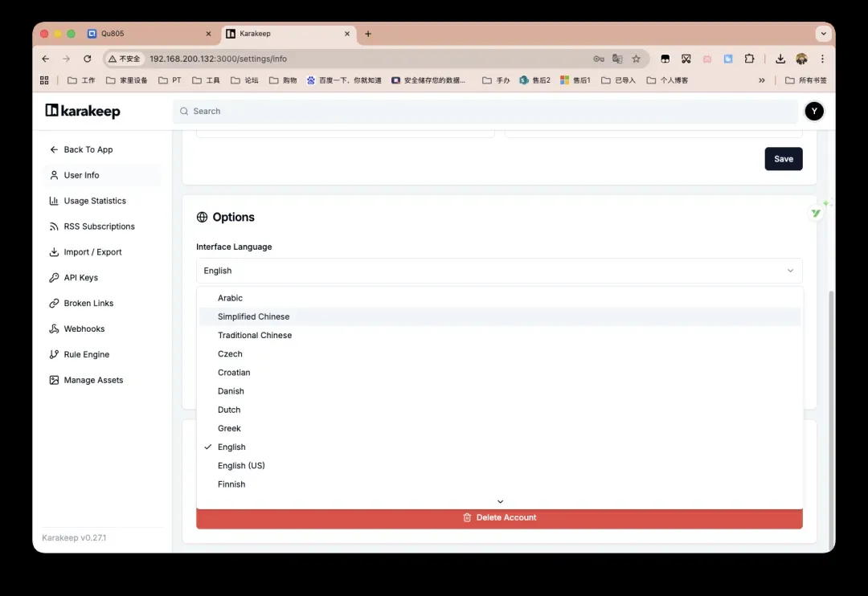Open the API Keys settings
Viewport: 868px width, 596px height.
point(80,278)
